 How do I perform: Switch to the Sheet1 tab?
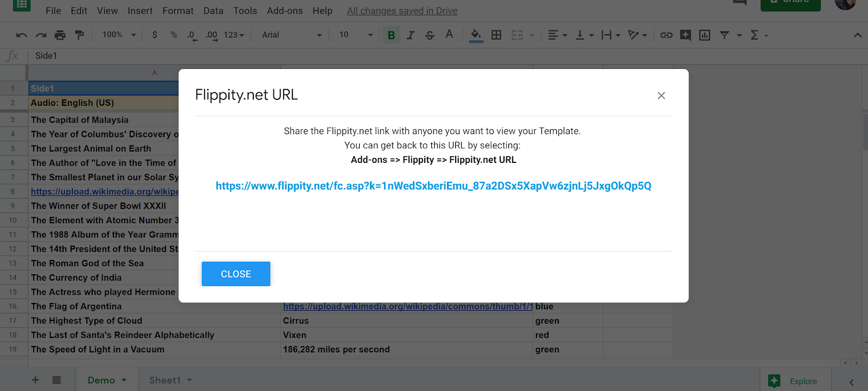point(170,380)
